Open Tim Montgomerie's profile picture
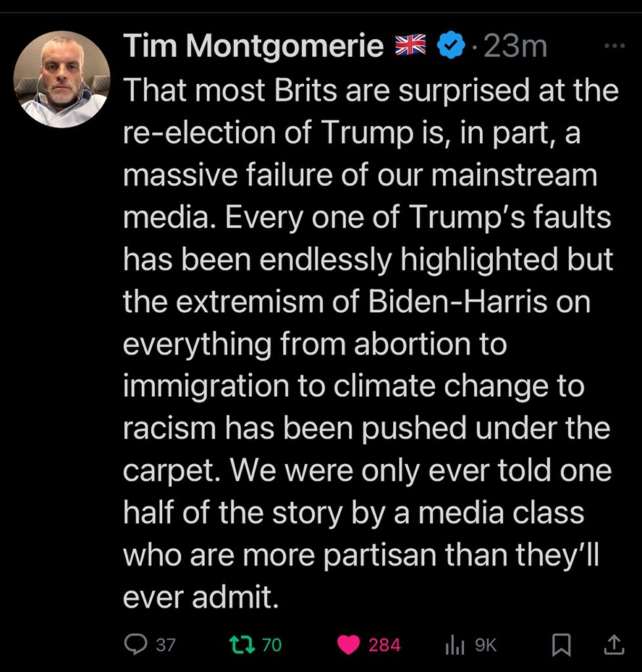The height and width of the screenshot is (672, 642). click(62, 79)
